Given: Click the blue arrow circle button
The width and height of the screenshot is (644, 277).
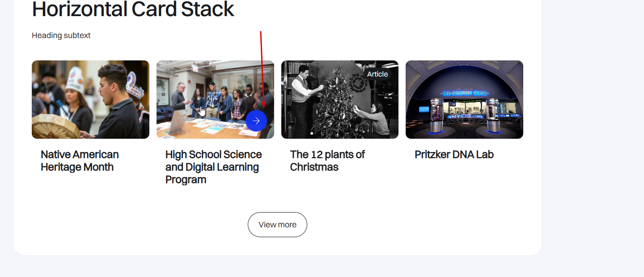Looking at the screenshot, I should (x=256, y=121).
